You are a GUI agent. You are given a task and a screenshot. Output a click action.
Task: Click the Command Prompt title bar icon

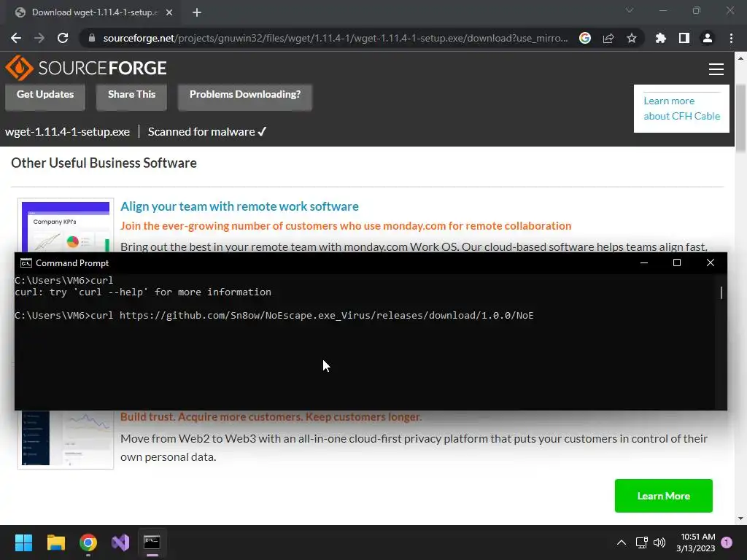[26, 262]
